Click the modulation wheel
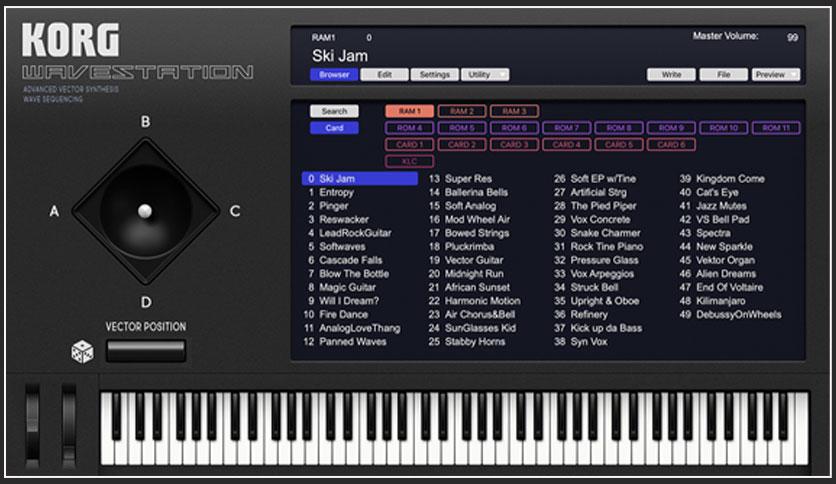Image resolution: width=836 pixels, height=484 pixels. pos(69,425)
